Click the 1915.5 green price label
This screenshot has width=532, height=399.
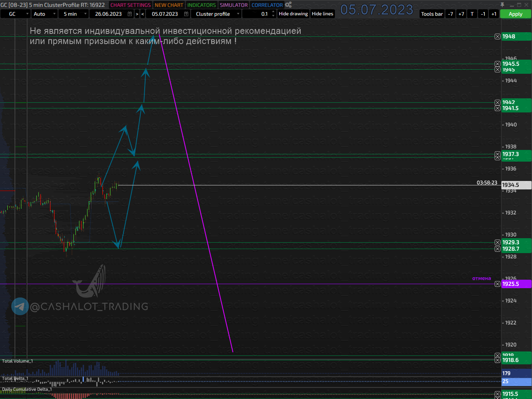[x=516, y=394]
